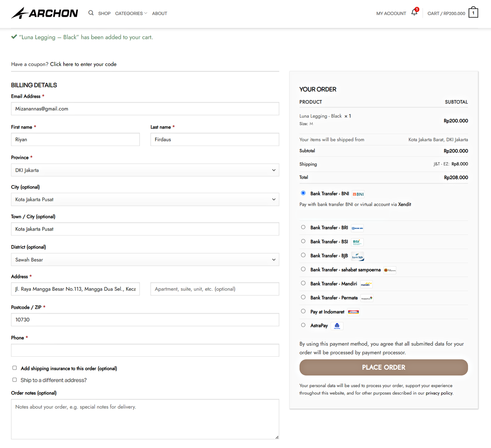
Task: Choose Bank Transfer - Mandiri radio button
Action: pos(303,283)
